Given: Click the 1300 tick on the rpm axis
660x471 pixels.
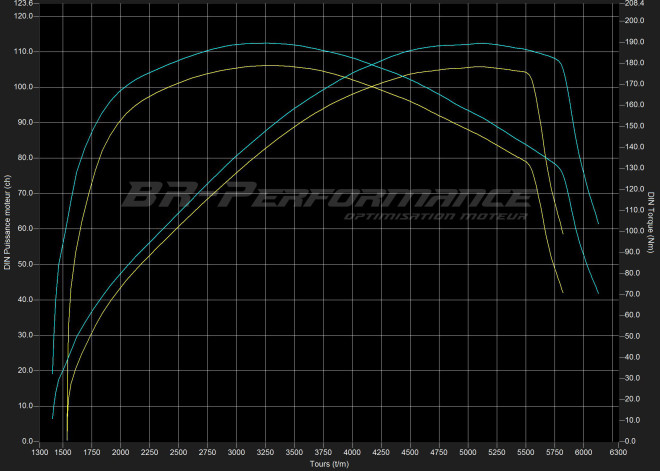Looking at the screenshot, I should coord(40,453).
